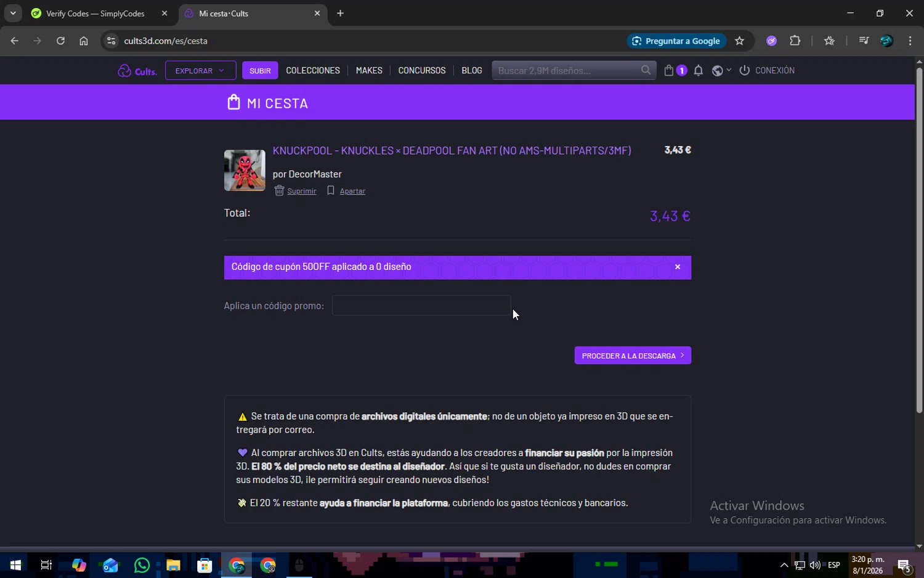The image size is (924, 578).
Task: Open notifications bell icon
Action: [699, 70]
